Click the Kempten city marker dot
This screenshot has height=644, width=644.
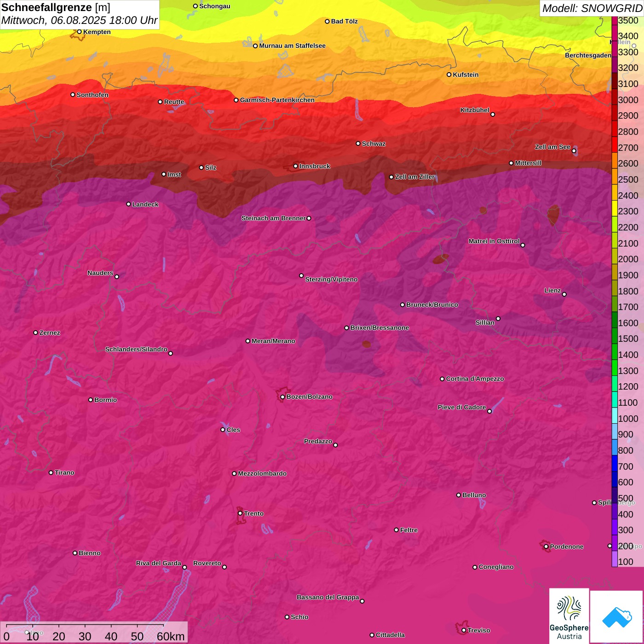(79, 32)
